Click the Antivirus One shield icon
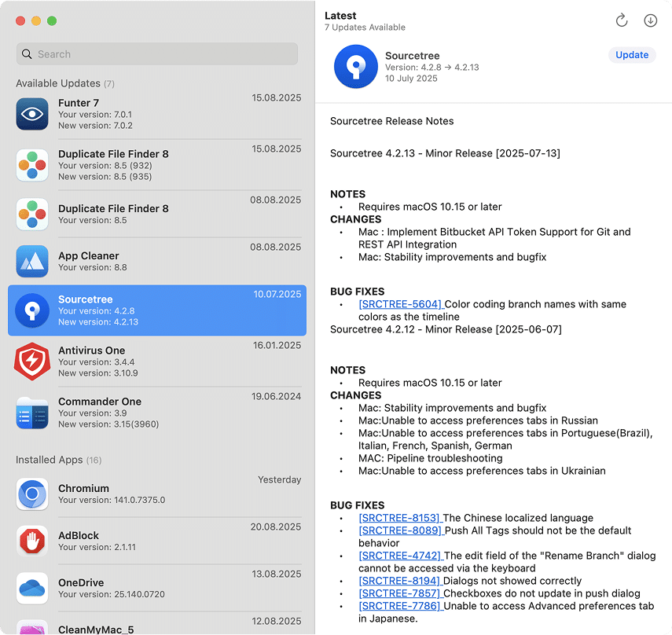Screen dimensions: 672x635 coord(32,362)
